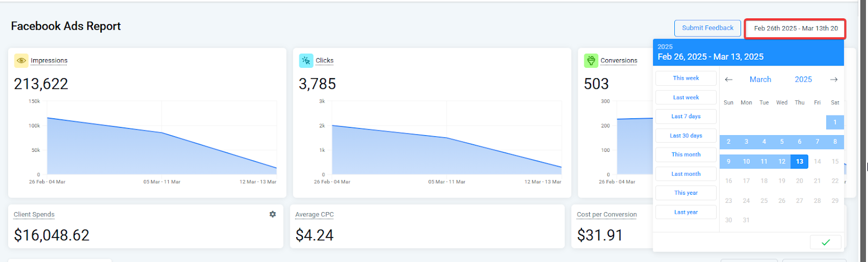
Task: Click Cost per Conversion label
Action: [x=607, y=214]
